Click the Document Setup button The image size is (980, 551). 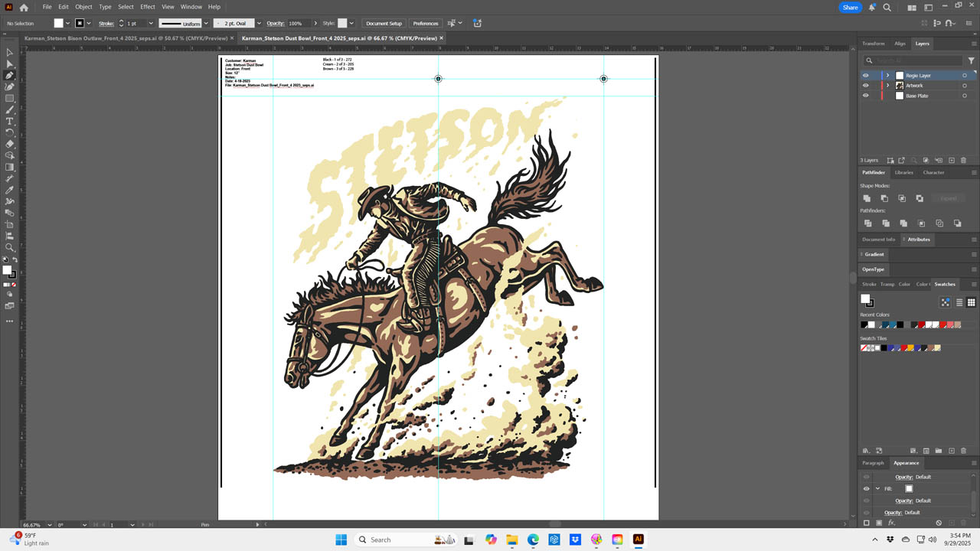(384, 24)
